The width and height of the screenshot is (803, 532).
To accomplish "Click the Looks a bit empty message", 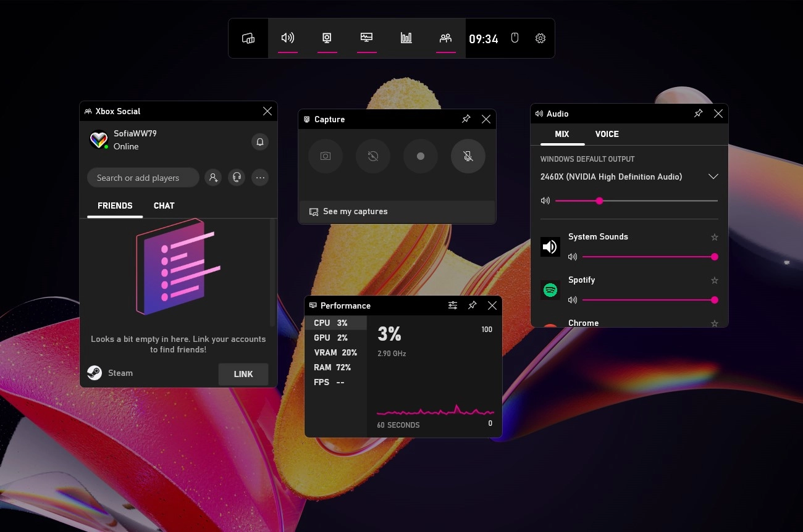I will point(179,344).
